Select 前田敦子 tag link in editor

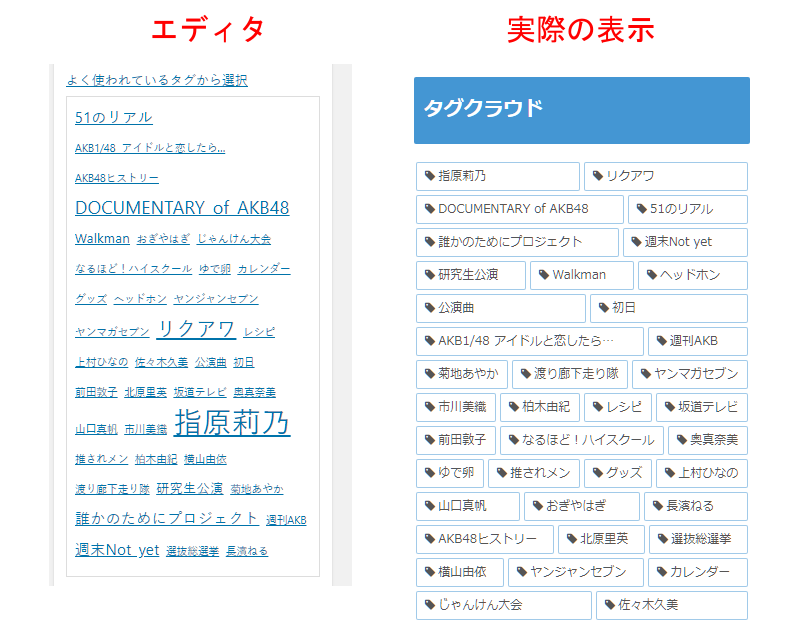(96, 392)
